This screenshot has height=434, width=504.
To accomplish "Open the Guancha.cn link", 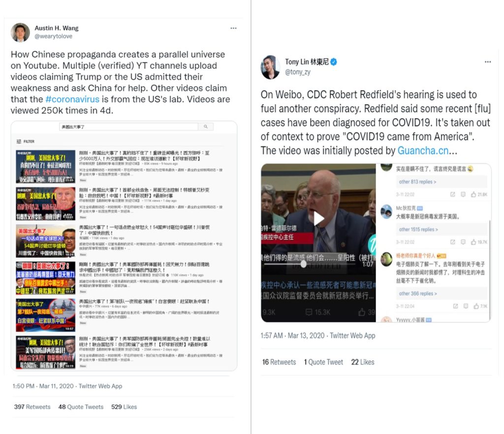I will coord(423,151).
